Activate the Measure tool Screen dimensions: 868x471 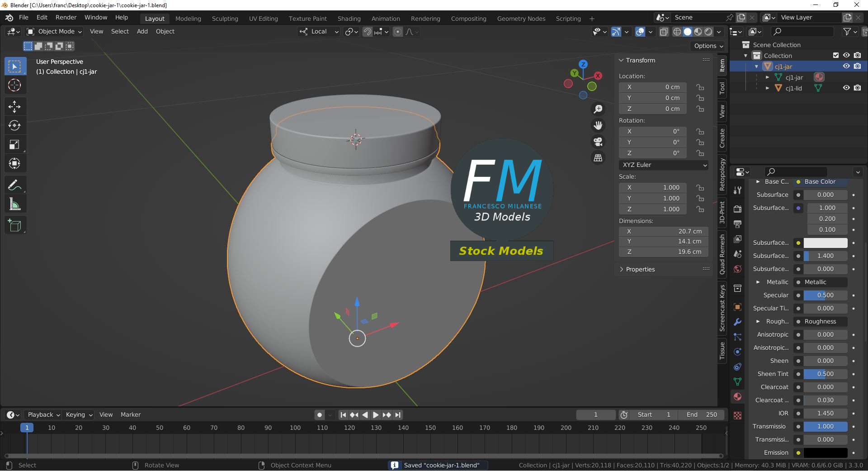[14, 205]
